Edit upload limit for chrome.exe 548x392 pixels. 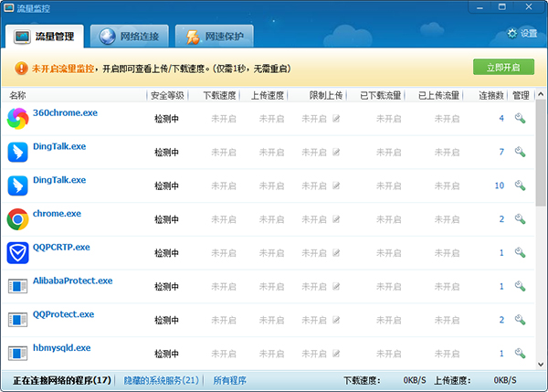point(336,219)
